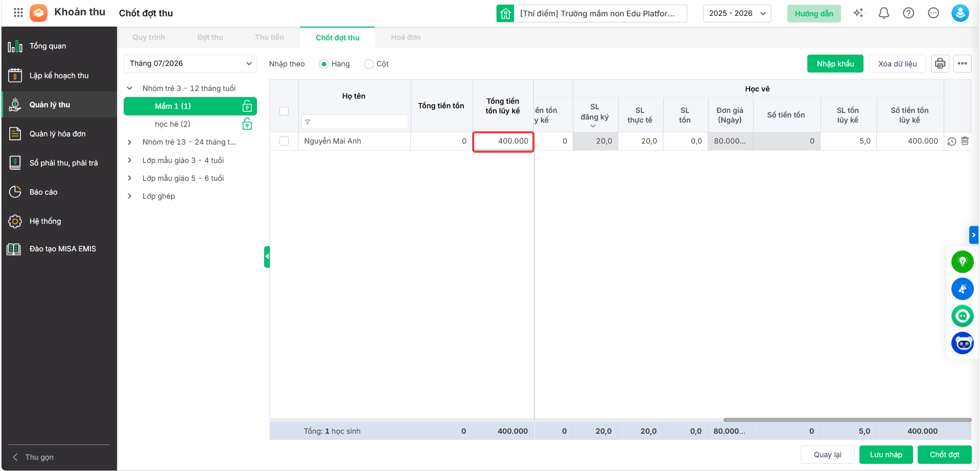Open the notifications bell
The height and width of the screenshot is (471, 980).
tap(883, 13)
